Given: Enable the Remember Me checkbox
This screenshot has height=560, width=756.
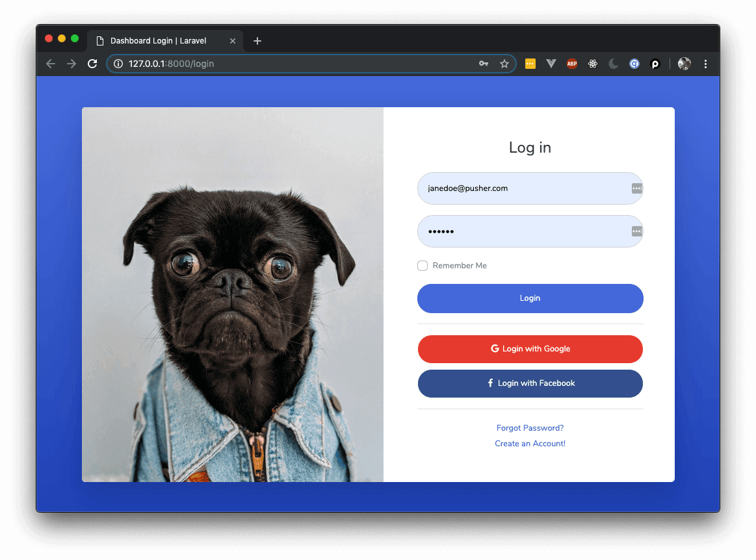Looking at the screenshot, I should click(x=423, y=266).
